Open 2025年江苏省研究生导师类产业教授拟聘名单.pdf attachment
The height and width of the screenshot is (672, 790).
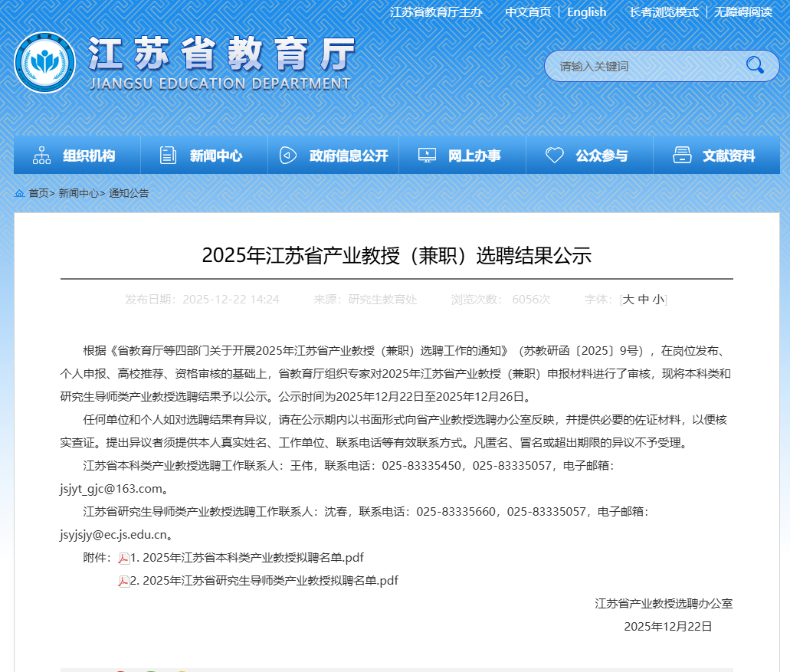pyautogui.click(x=270, y=581)
